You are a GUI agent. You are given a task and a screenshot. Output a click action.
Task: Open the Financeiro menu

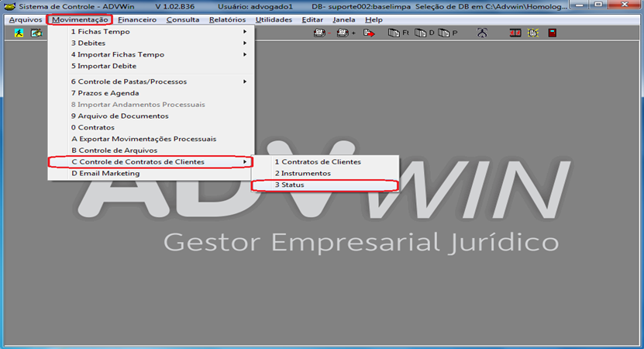136,19
